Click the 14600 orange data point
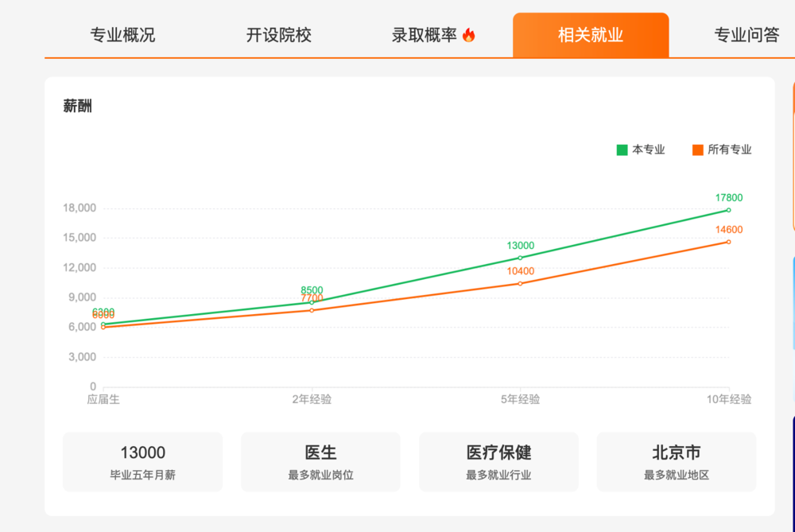This screenshot has height=532, width=795. click(x=728, y=242)
